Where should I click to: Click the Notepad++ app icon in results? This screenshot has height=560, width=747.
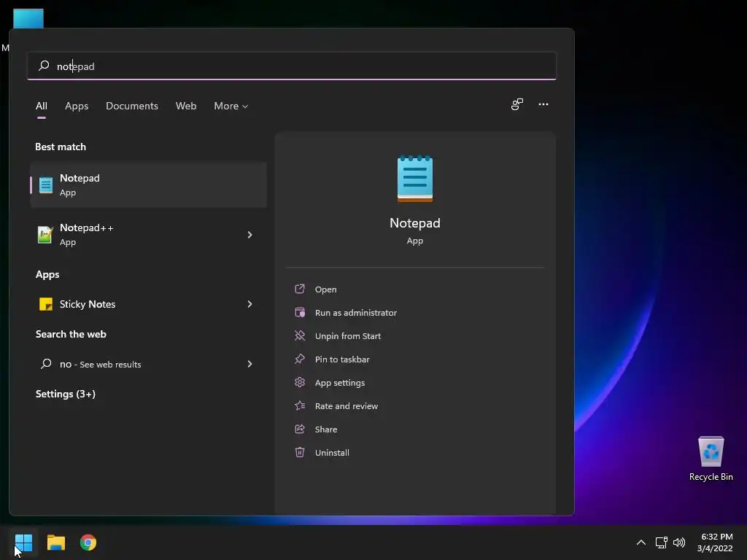44,234
